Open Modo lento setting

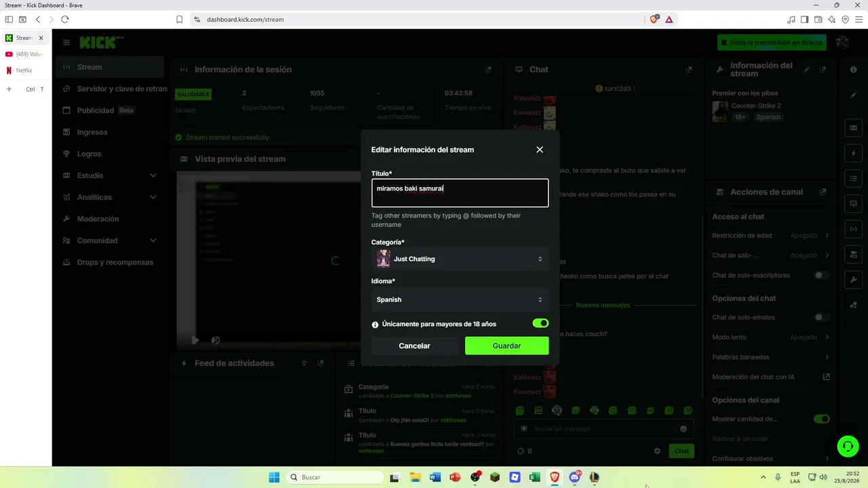pos(770,337)
